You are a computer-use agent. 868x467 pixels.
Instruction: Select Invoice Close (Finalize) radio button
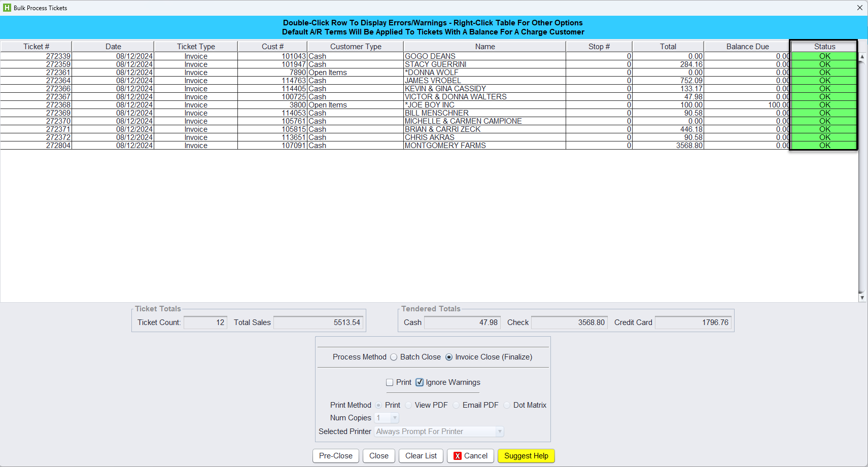449,357
